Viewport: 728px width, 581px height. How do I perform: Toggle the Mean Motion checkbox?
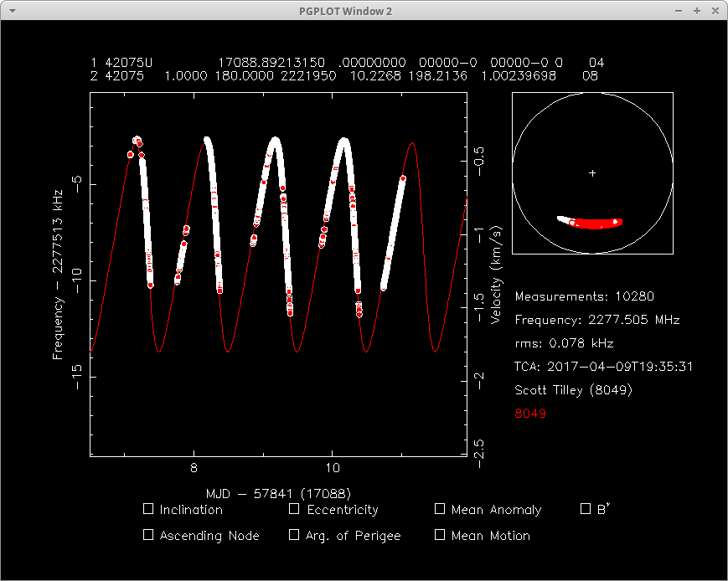(440, 535)
